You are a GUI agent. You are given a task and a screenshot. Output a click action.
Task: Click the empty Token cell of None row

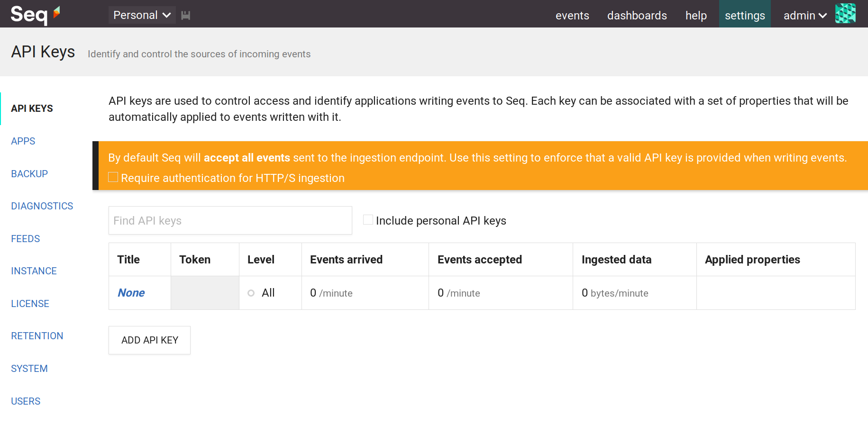tap(205, 293)
